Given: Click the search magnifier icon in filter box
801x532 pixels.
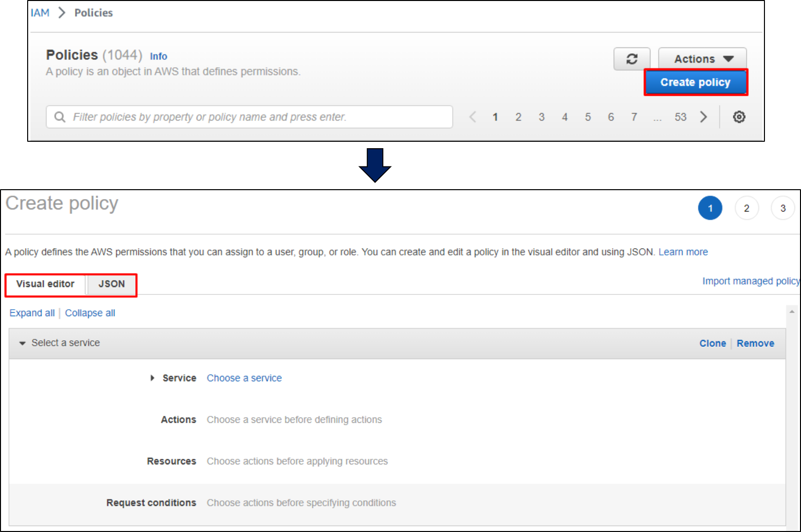Looking at the screenshot, I should click(60, 117).
